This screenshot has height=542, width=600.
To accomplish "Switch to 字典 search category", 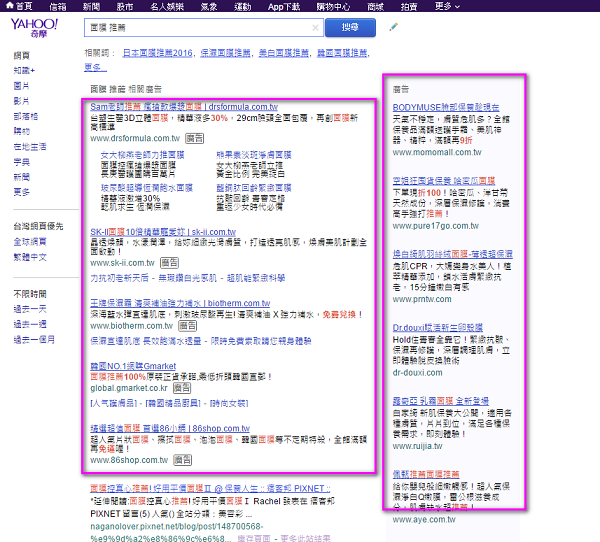I will [21, 162].
